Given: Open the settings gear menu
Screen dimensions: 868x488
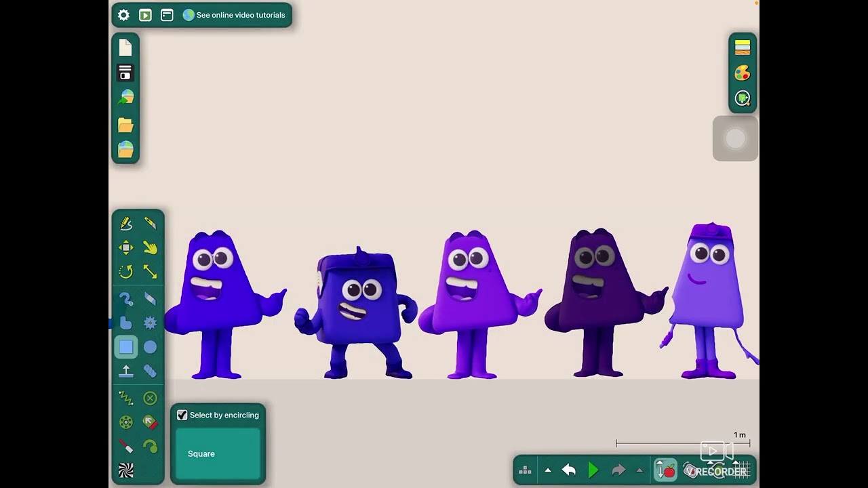Looking at the screenshot, I should point(123,15).
